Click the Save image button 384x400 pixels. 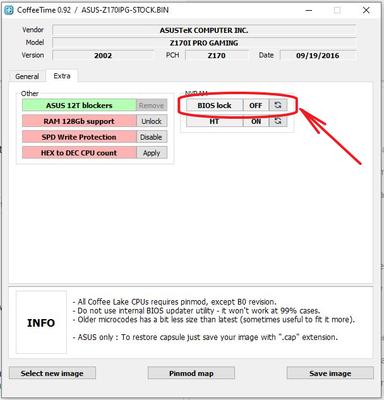tap(330, 373)
